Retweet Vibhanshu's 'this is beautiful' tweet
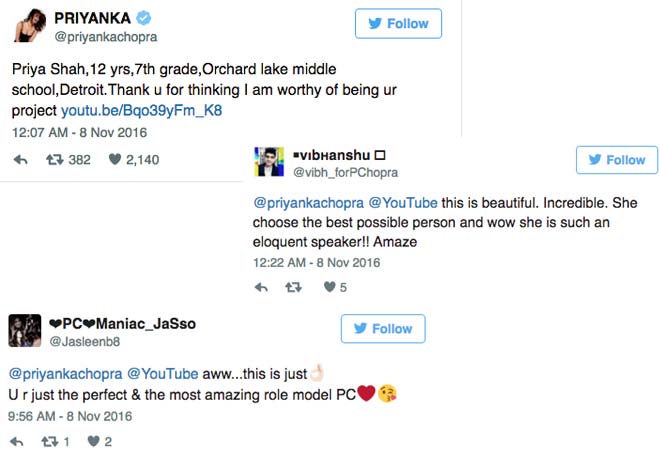The image size is (660, 460). [x=294, y=287]
